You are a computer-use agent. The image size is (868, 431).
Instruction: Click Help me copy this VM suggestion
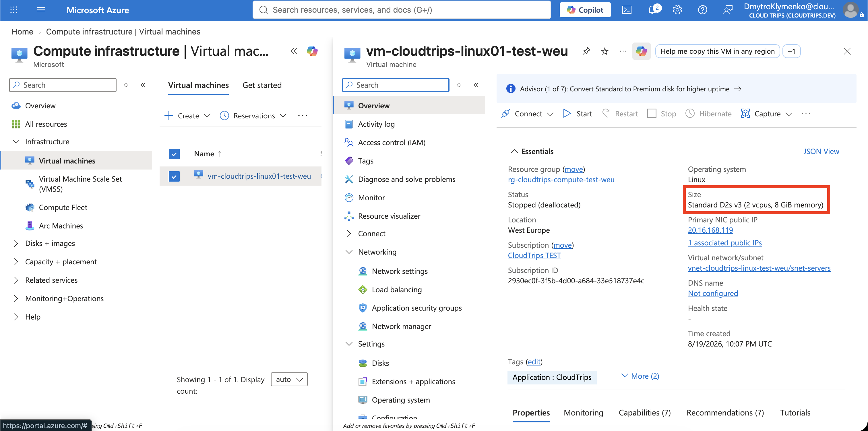click(717, 51)
